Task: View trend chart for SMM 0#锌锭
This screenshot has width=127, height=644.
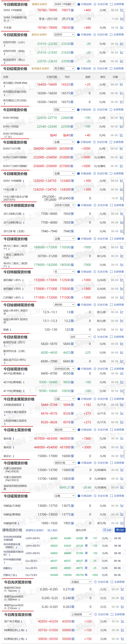Action: coord(122,118)
